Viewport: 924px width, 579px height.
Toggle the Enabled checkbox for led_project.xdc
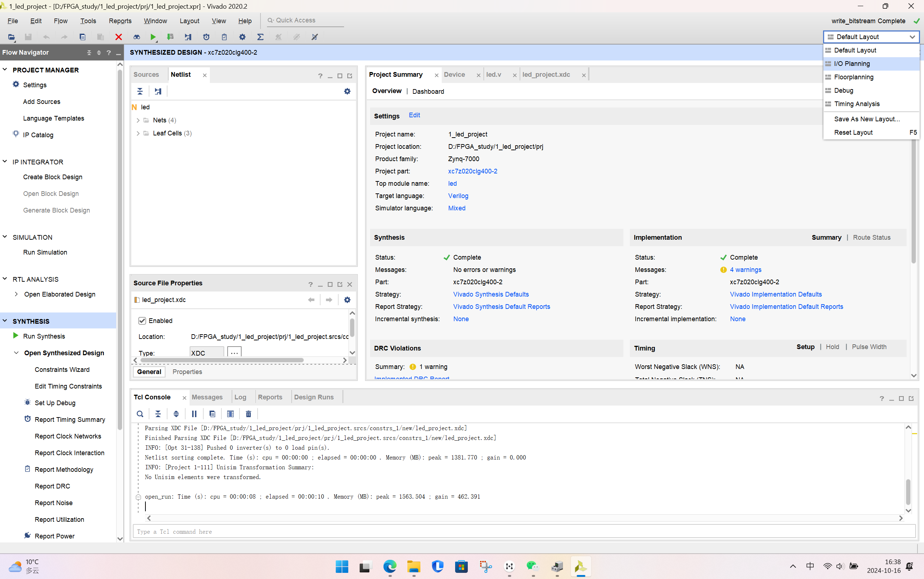click(x=142, y=320)
